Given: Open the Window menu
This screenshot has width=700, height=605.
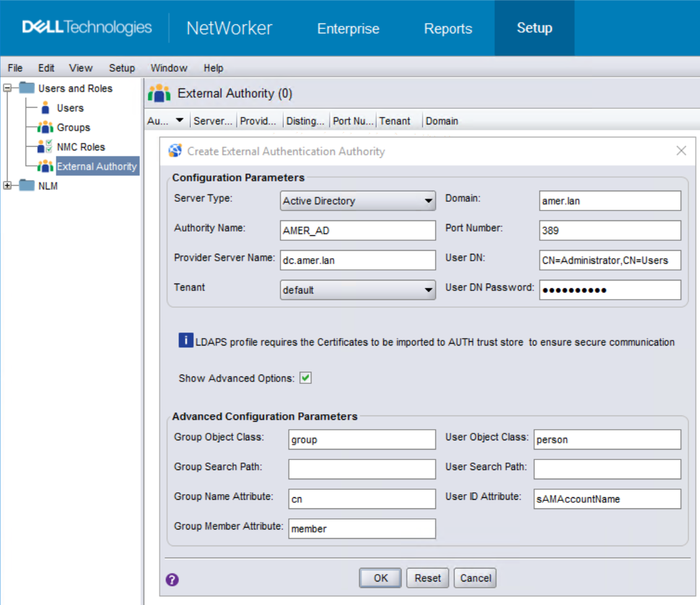Looking at the screenshot, I should [x=168, y=68].
